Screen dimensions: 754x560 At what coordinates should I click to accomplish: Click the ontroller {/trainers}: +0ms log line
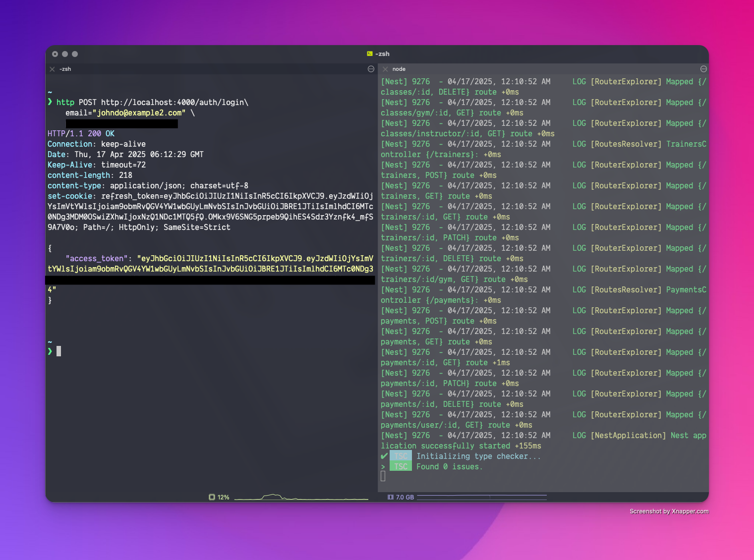click(x=441, y=154)
